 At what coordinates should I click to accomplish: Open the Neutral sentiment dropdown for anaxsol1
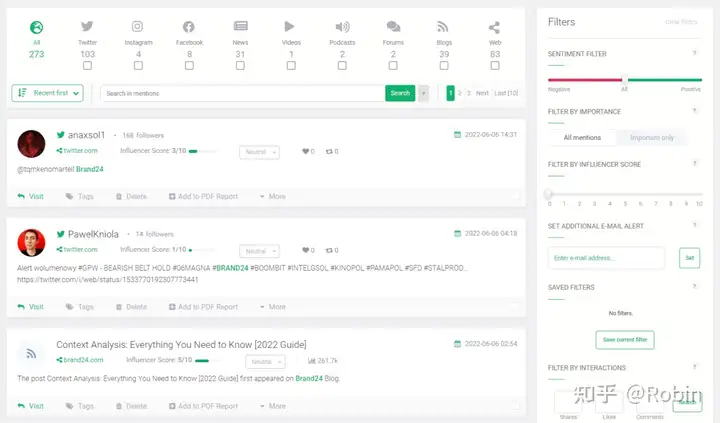[x=259, y=152]
